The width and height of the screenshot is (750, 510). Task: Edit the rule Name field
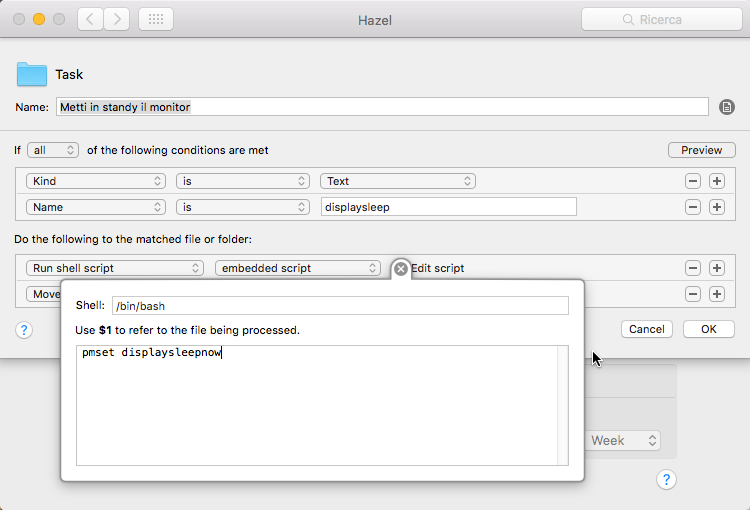pos(382,107)
